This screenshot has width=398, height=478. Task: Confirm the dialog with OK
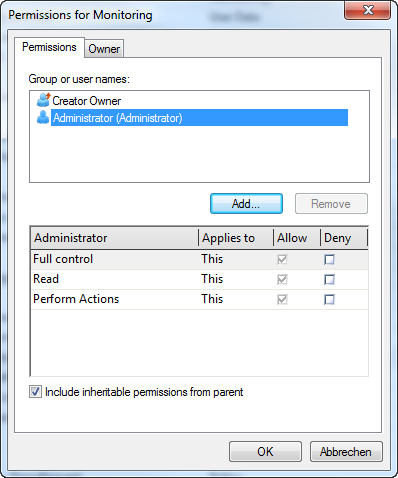pos(265,452)
